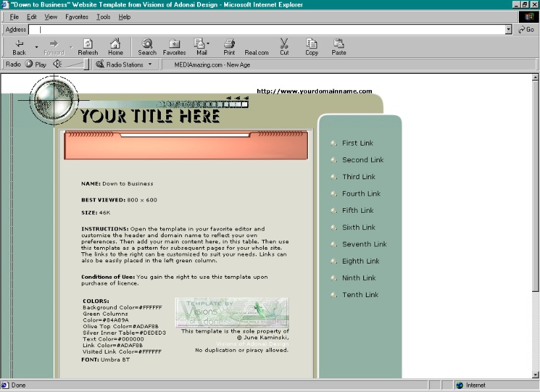Click the Print toolbar icon

pos(229,47)
